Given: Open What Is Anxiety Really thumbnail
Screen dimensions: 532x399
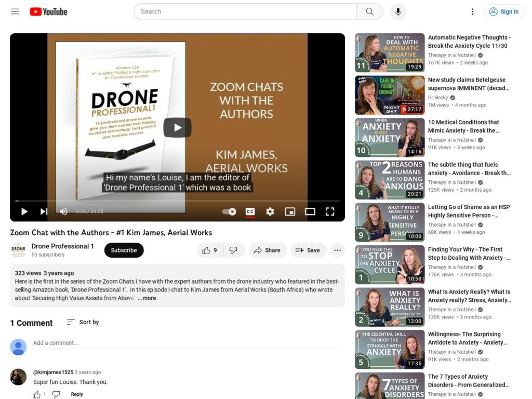Looking at the screenshot, I should [390, 307].
